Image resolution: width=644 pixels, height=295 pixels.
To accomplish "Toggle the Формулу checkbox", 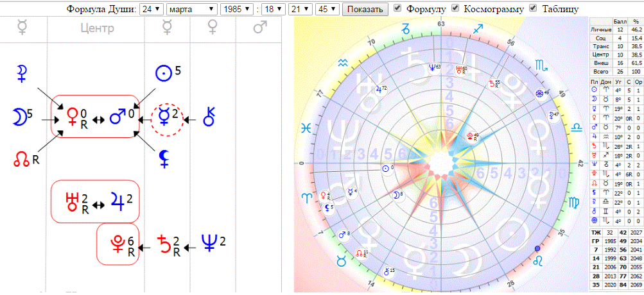I will (398, 8).
